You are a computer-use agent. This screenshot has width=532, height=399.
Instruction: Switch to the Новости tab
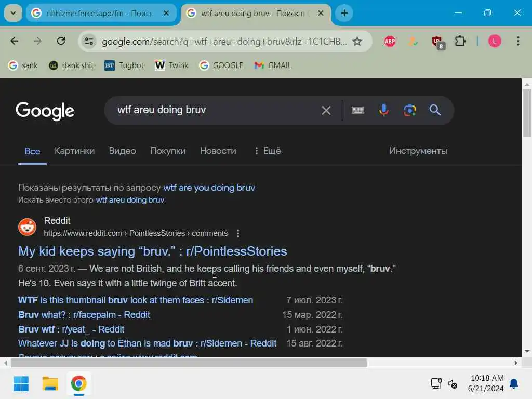coord(218,151)
